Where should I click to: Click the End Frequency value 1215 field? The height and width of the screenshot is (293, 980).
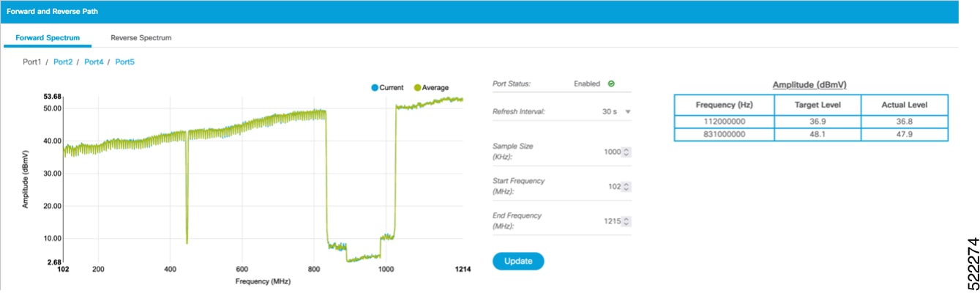(613, 221)
